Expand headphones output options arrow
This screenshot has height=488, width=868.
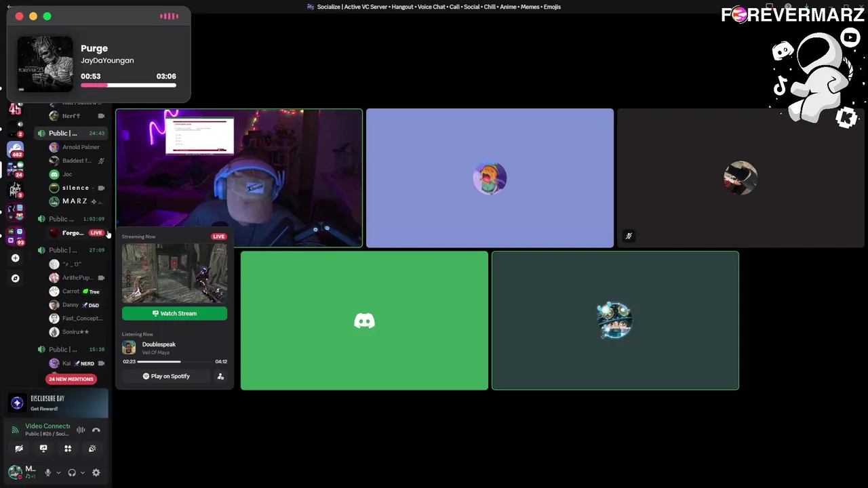click(83, 472)
